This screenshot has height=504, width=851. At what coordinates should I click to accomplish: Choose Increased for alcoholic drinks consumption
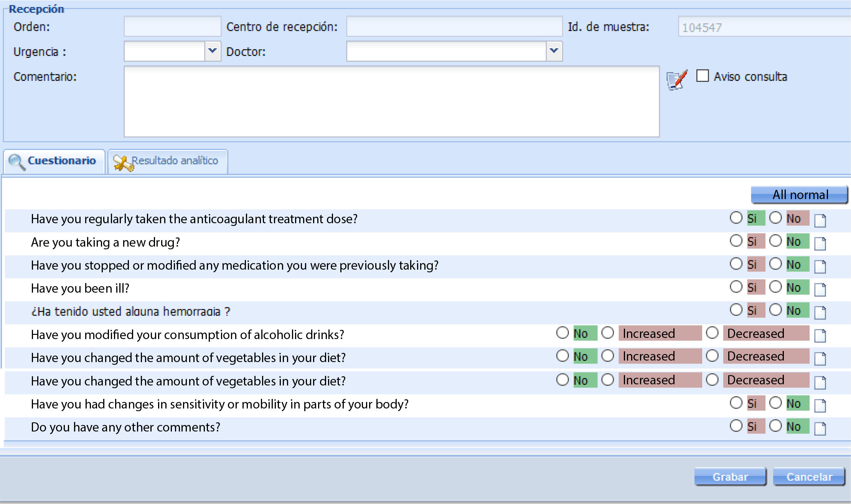[608, 333]
